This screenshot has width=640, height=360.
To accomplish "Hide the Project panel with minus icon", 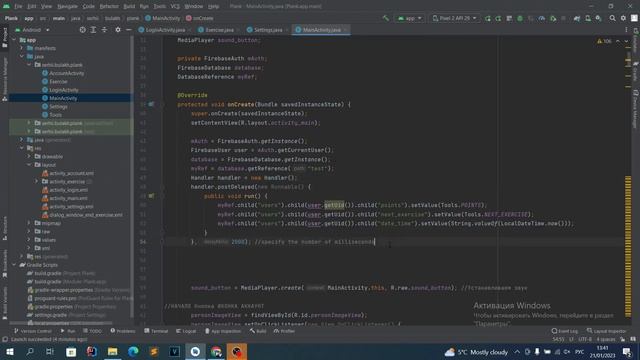I will click(128, 30).
